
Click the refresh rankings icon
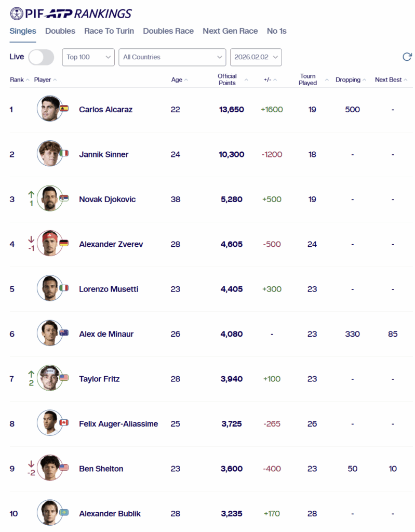407,57
